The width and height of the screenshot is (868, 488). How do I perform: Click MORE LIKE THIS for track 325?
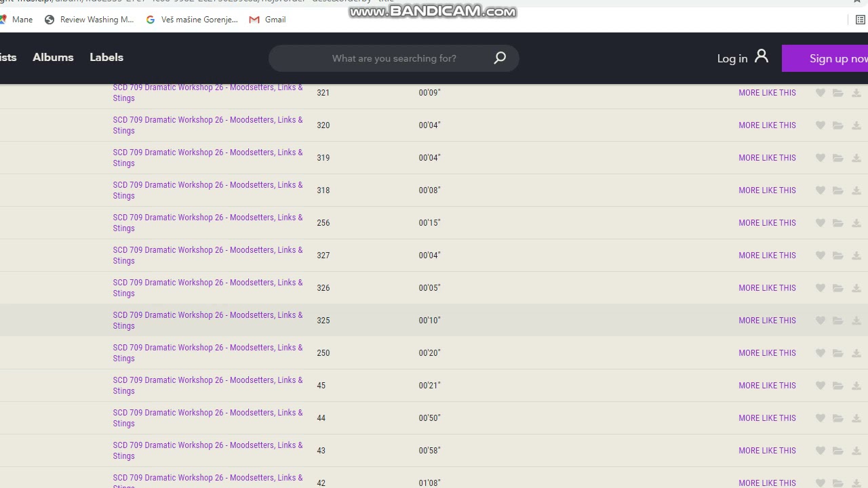coord(767,321)
